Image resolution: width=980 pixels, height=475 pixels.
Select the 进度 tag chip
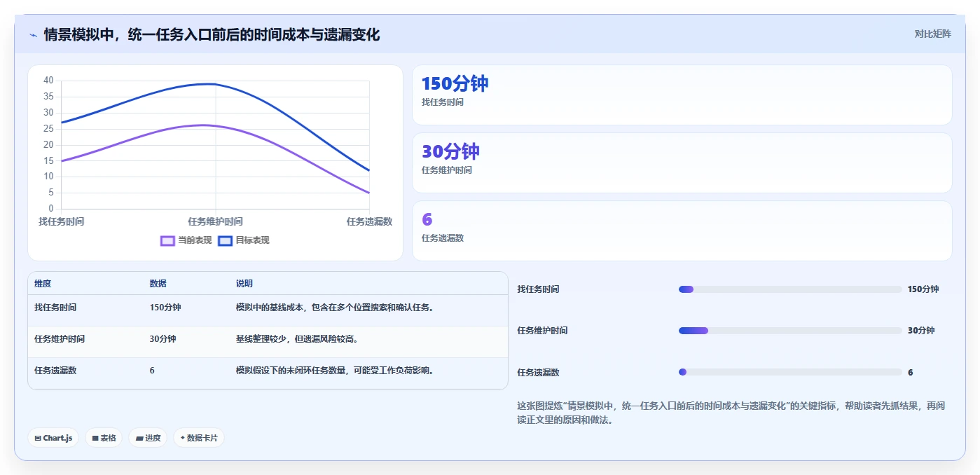[148, 438]
